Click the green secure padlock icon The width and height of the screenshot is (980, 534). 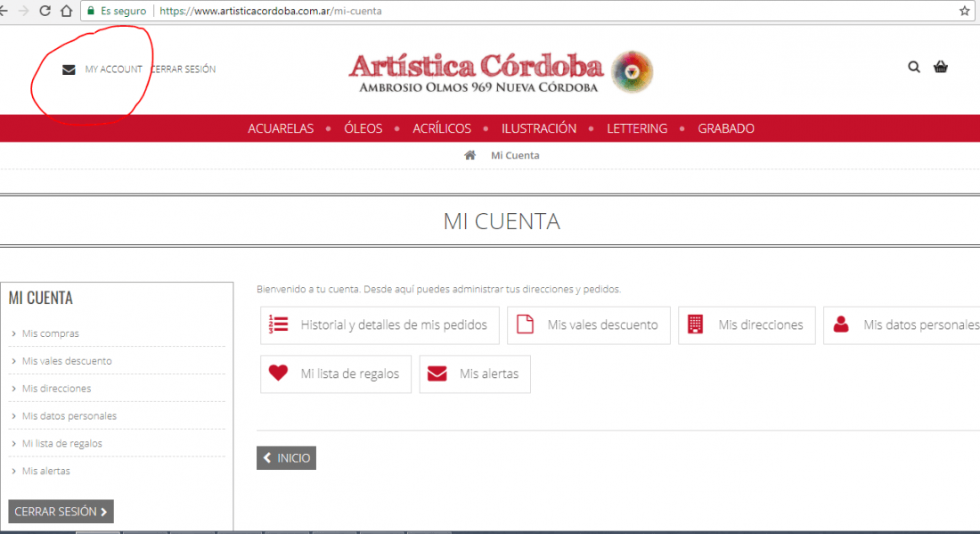tap(91, 11)
